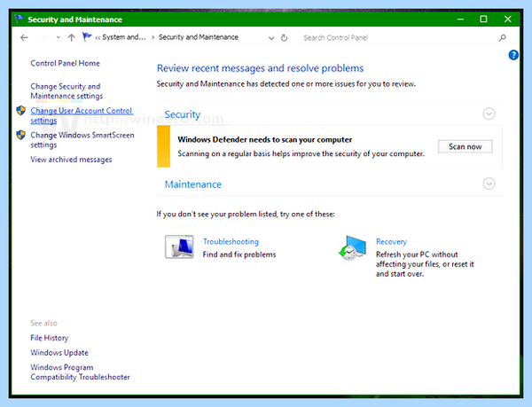Open Control Panel Home

65,63
